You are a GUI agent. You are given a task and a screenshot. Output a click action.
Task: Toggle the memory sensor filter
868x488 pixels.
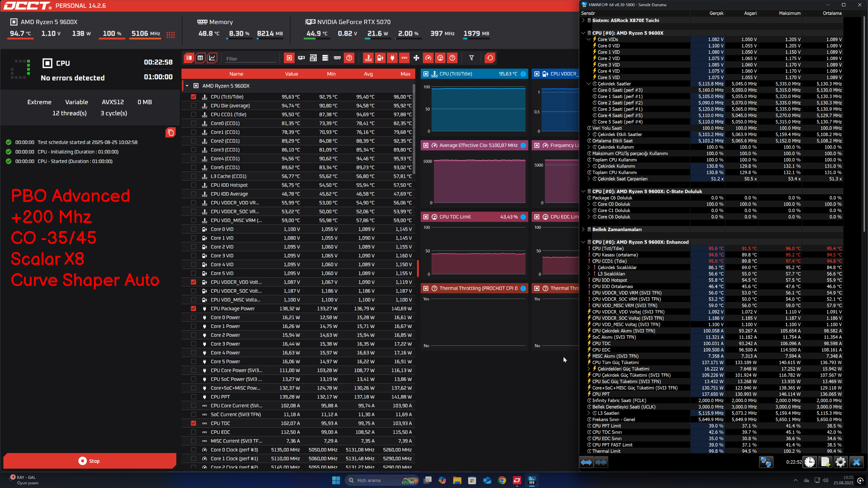337,58
